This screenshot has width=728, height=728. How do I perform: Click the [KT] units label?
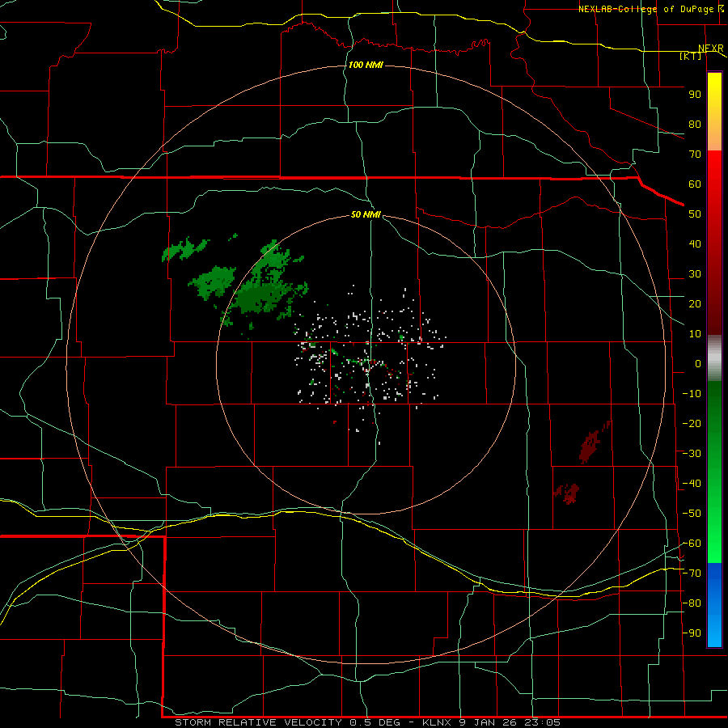(691, 56)
